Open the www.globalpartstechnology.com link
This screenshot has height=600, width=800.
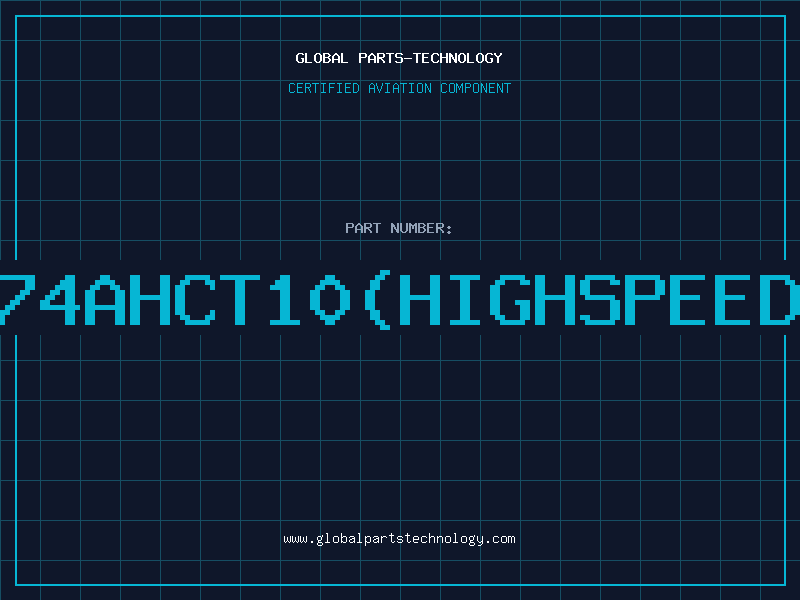point(399,539)
